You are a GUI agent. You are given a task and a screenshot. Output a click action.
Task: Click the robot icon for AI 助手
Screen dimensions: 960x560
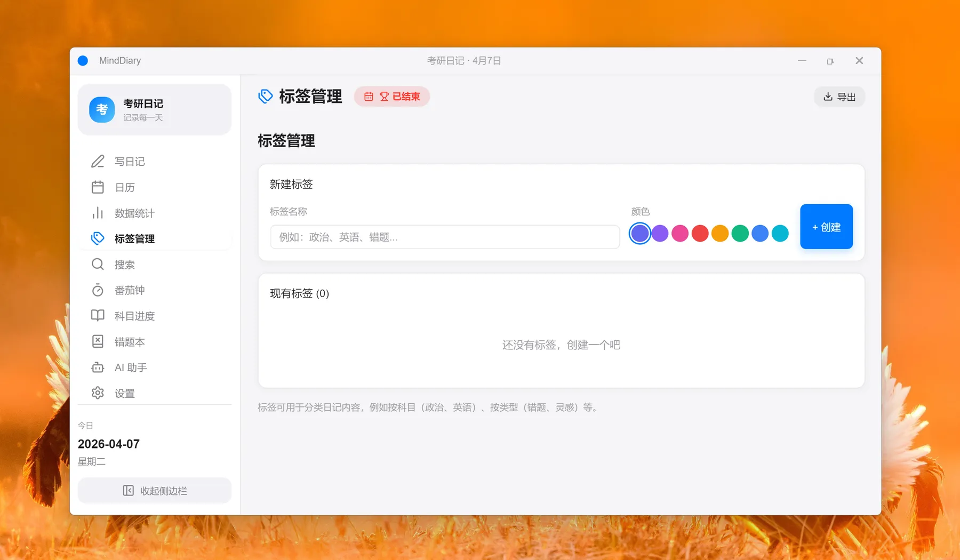(98, 367)
